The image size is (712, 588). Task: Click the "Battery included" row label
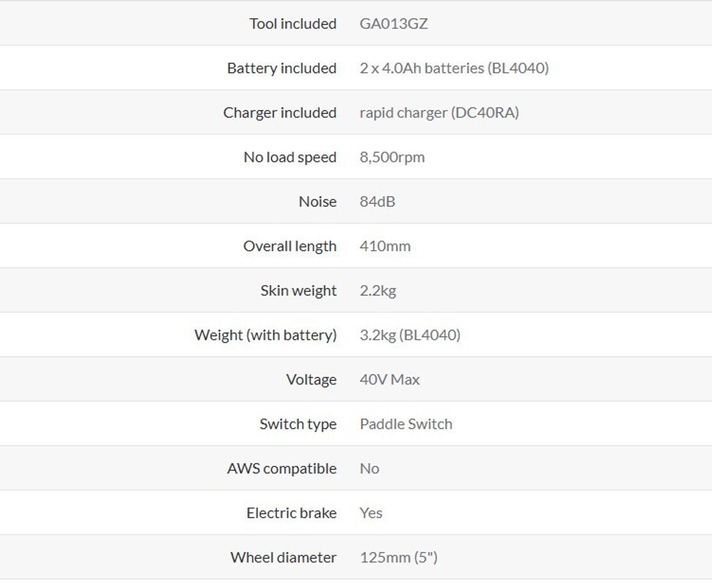pyautogui.click(x=282, y=68)
